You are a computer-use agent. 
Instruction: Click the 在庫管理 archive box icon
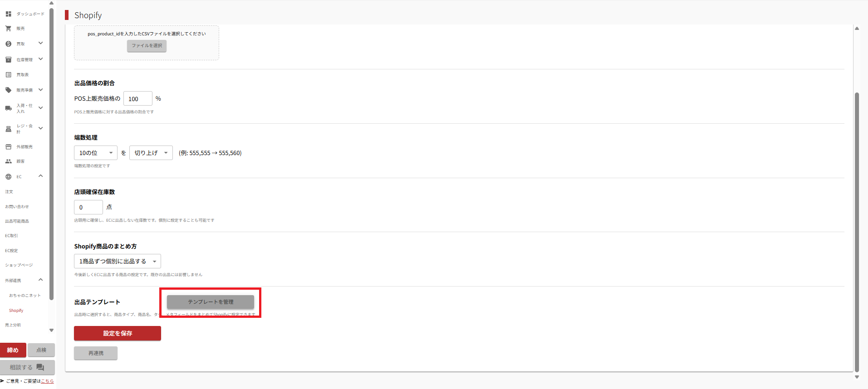[8, 59]
